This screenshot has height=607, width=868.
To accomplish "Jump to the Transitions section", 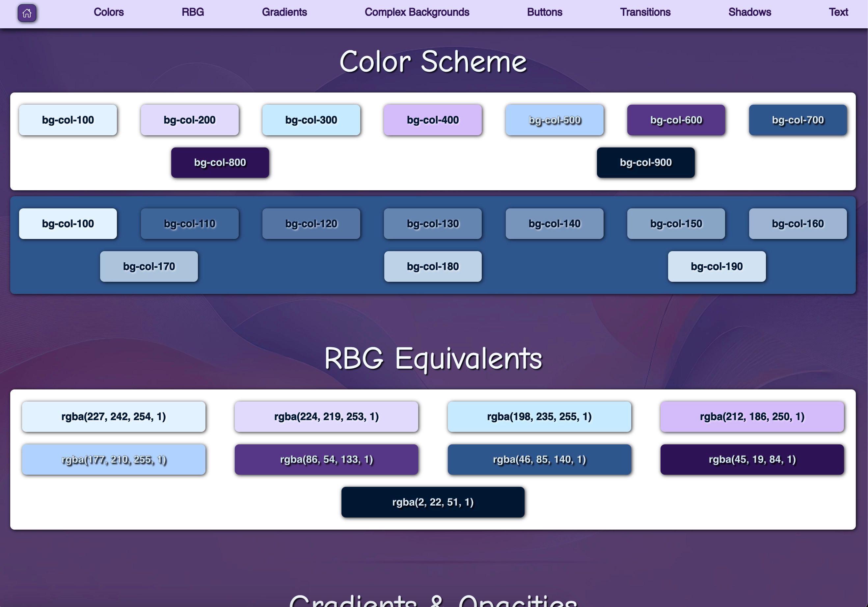I will click(x=645, y=12).
